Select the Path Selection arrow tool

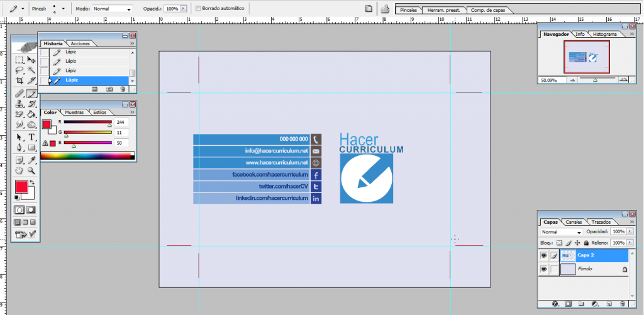19,137
